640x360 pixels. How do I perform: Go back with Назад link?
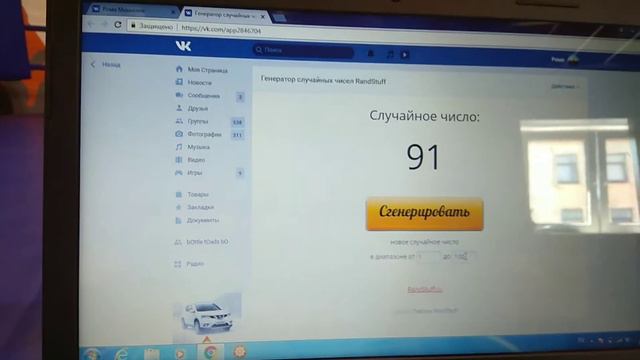tap(106, 64)
